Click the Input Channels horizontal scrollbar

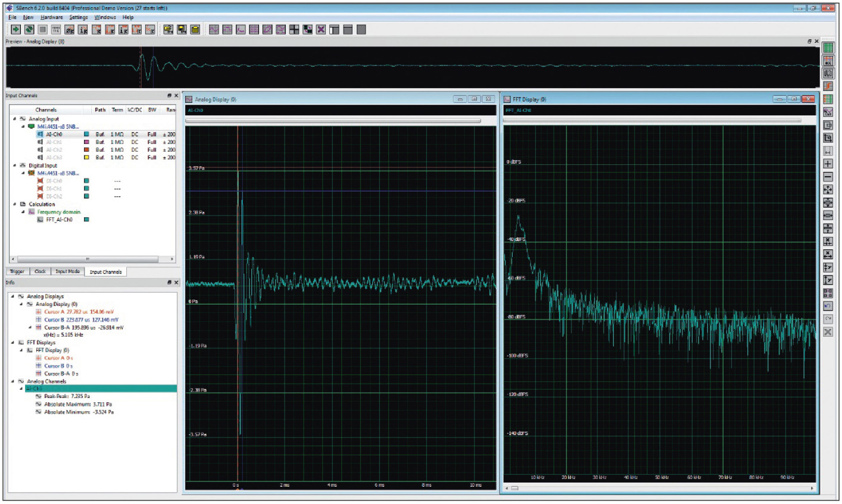click(92, 259)
